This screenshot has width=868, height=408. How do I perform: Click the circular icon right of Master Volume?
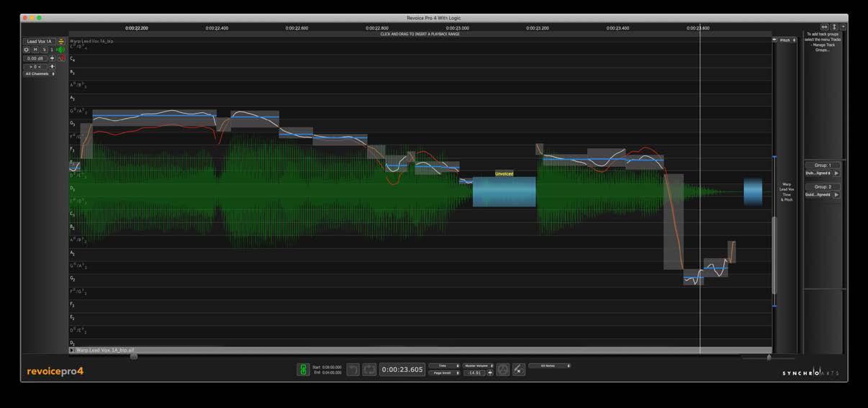coord(503,369)
